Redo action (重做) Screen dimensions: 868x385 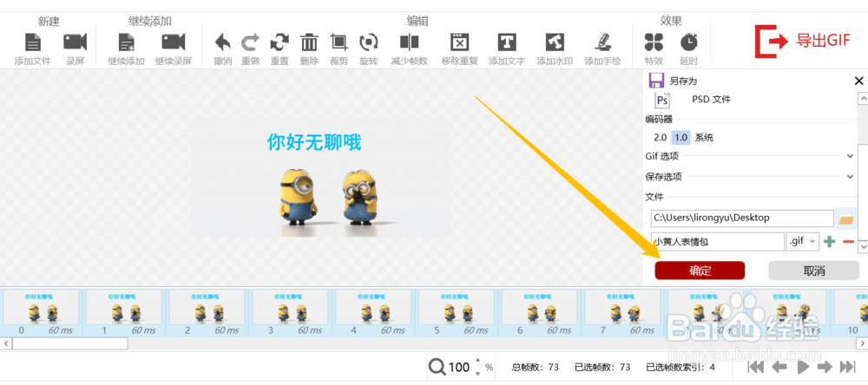pyautogui.click(x=250, y=42)
